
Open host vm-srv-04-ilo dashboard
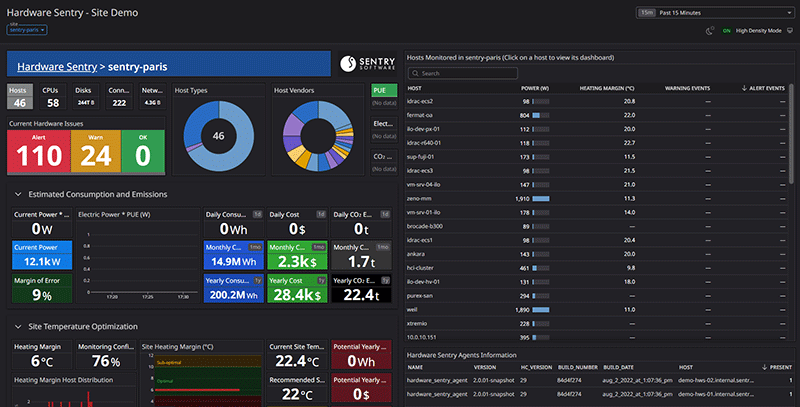click(x=423, y=185)
